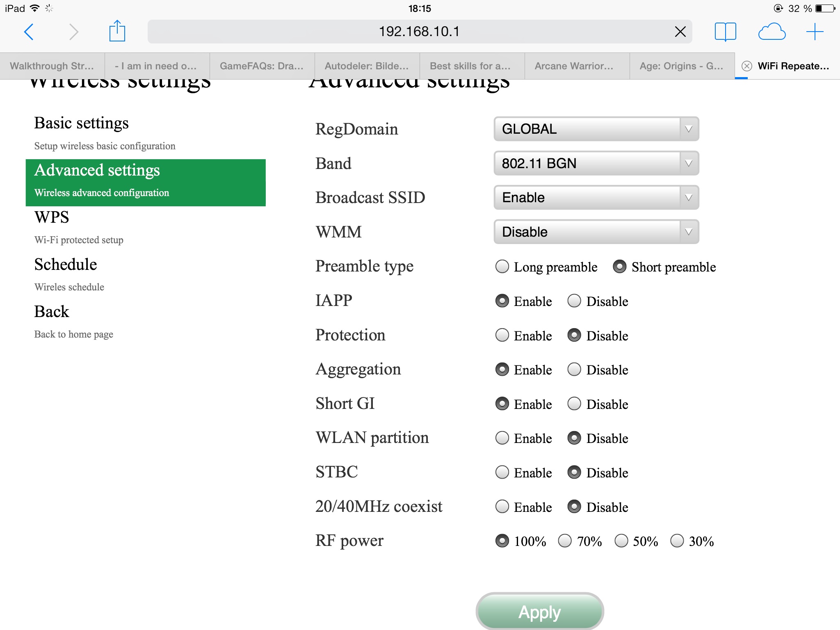Add a new tab with plus icon
This screenshot has width=840, height=630.
(815, 32)
